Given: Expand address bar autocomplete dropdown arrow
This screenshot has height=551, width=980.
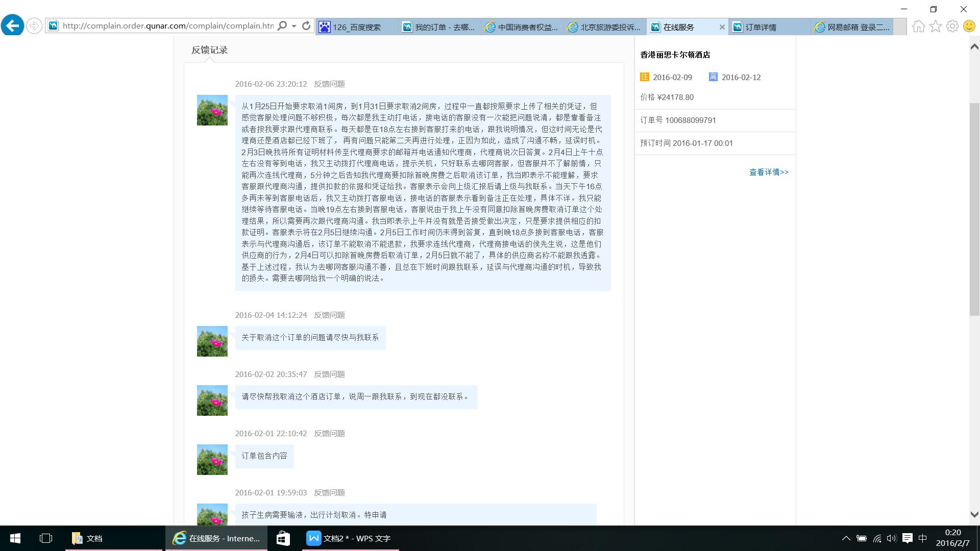Looking at the screenshot, I should [294, 26].
